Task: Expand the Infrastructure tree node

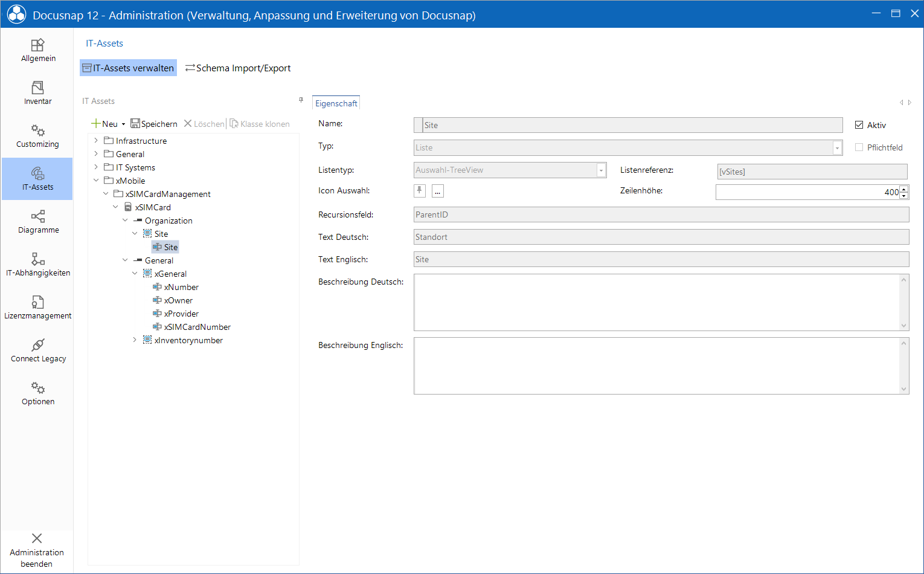Action: point(96,141)
